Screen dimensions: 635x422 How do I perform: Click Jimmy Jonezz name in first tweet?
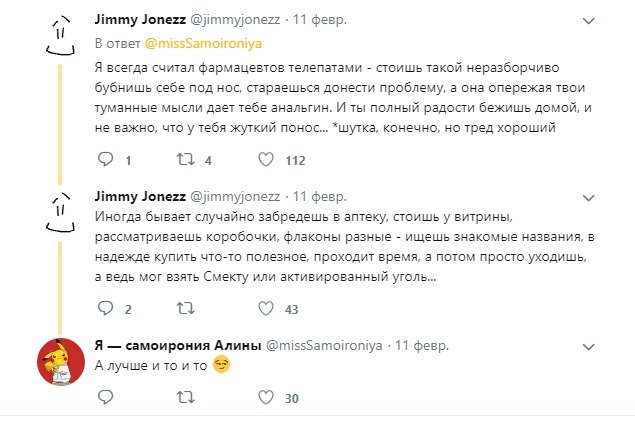coord(137,19)
